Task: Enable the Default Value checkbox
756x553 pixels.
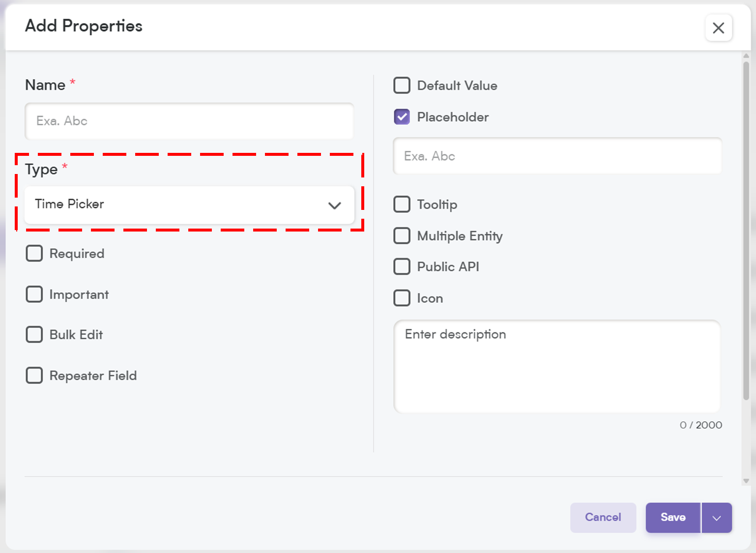Action: click(402, 86)
